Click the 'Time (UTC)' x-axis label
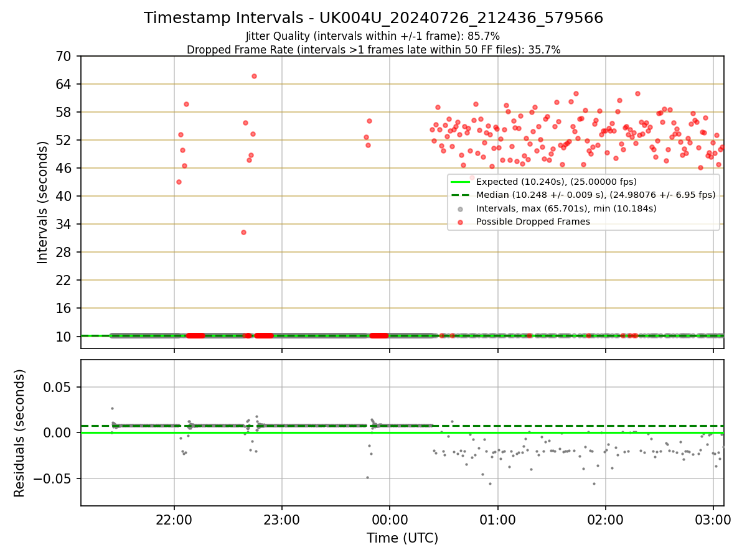Viewport: 747px width, 560px height. coord(402,538)
